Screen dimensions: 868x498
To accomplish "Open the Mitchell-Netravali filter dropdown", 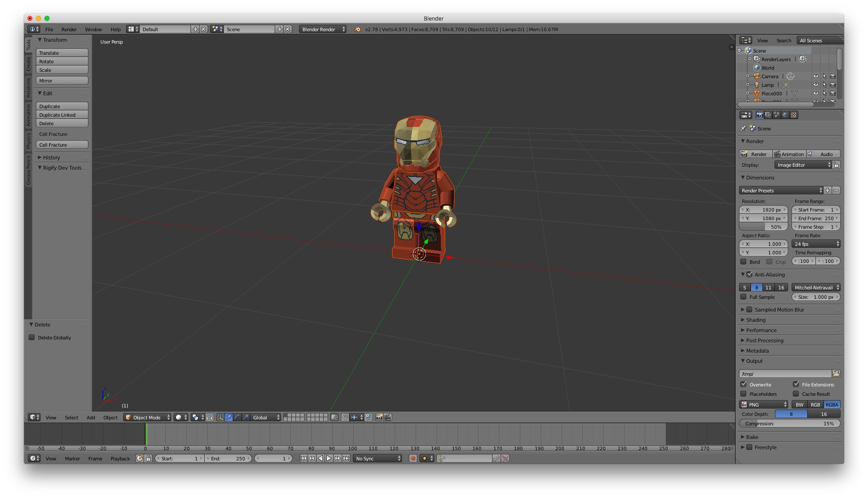I will 816,288.
